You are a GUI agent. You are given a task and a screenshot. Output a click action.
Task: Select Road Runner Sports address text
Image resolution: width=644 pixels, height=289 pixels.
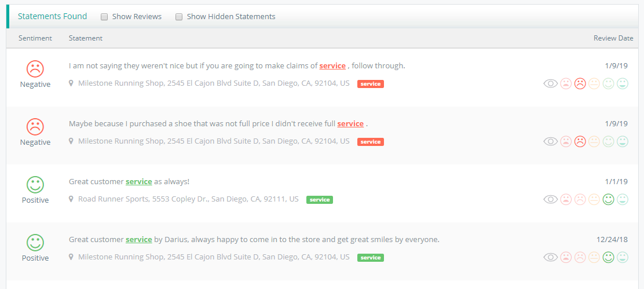[x=188, y=199]
